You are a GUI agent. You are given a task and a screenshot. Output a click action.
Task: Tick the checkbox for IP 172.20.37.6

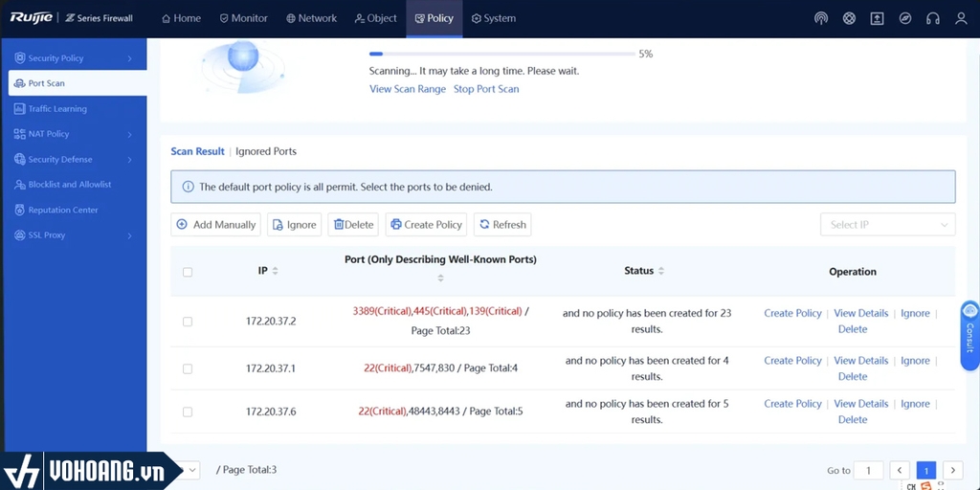[x=188, y=412]
